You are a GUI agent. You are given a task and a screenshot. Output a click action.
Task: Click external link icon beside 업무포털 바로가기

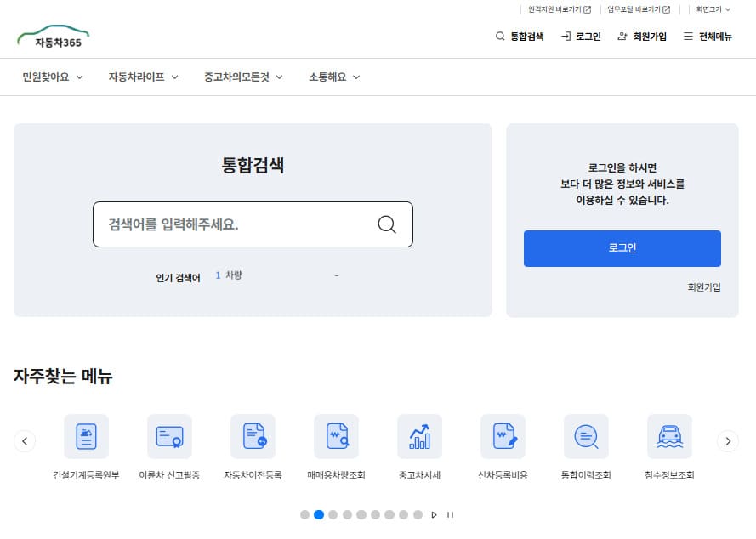tap(667, 9)
